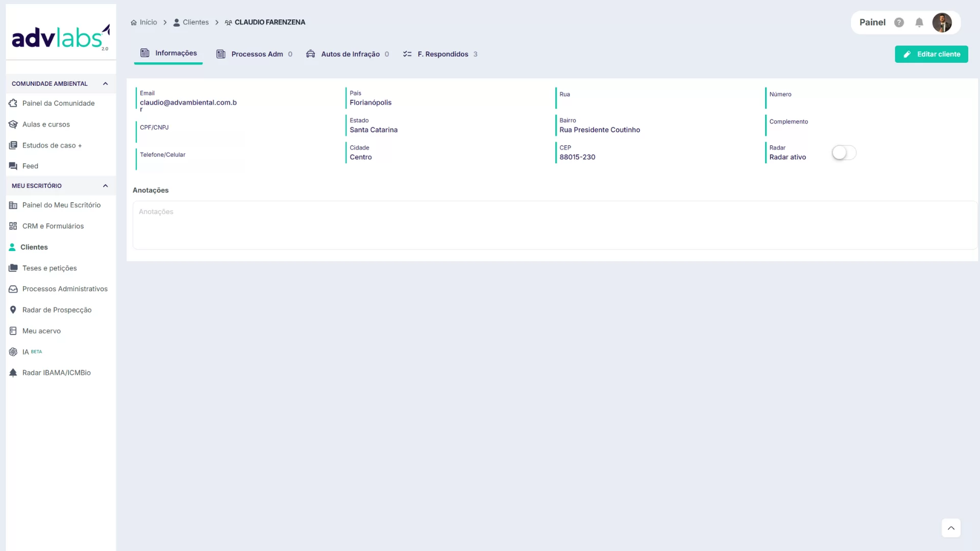The image size is (980, 551).
Task: Collapse the Meu Escritório section
Action: pyautogui.click(x=105, y=186)
